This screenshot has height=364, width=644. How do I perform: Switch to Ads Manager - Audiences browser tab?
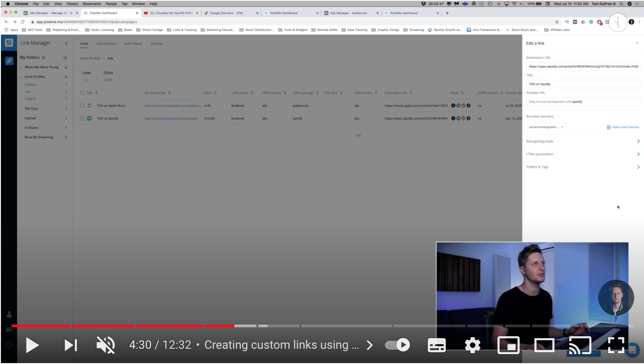pos(351,13)
